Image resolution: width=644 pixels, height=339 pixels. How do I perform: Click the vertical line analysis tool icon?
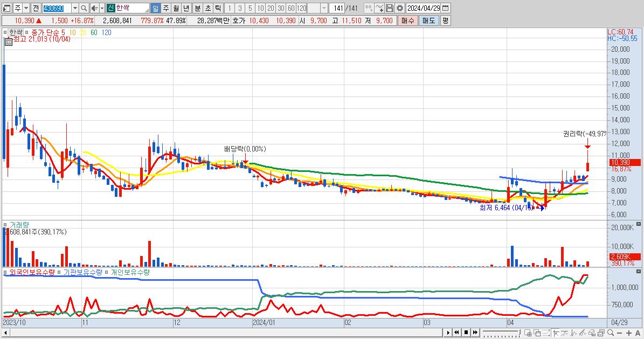pyautogui.click(x=574, y=333)
